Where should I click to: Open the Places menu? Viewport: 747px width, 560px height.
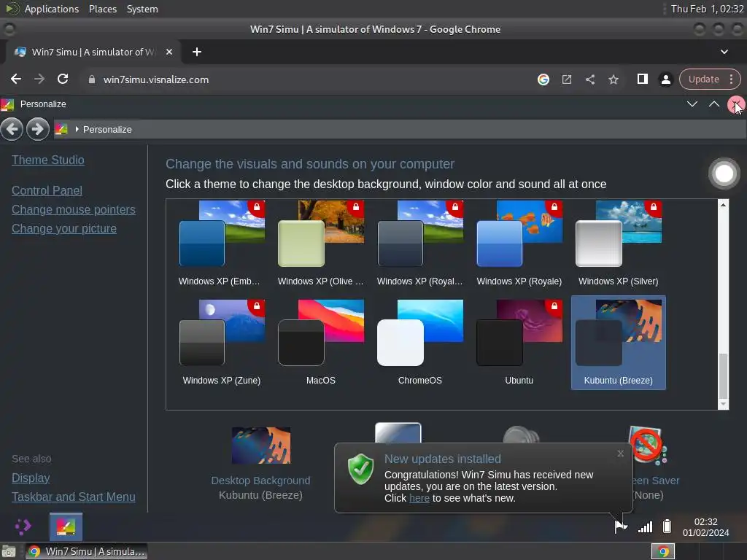click(x=102, y=9)
